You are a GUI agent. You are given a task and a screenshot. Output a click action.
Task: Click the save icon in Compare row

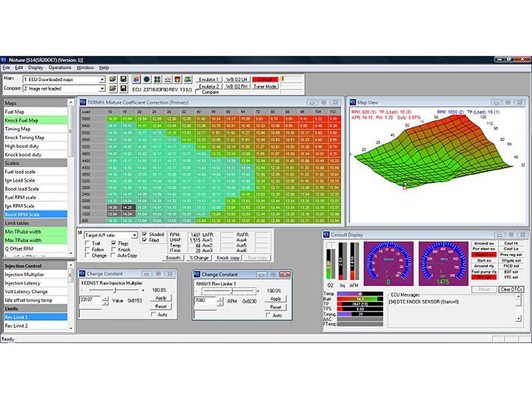124,88
